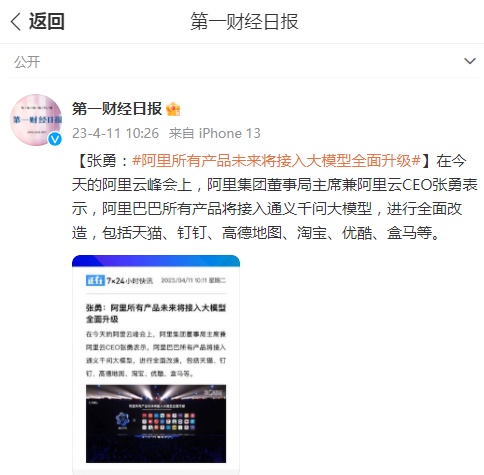Tap the 第一财经日报 page title in header
The image size is (484, 475).
(x=244, y=22)
